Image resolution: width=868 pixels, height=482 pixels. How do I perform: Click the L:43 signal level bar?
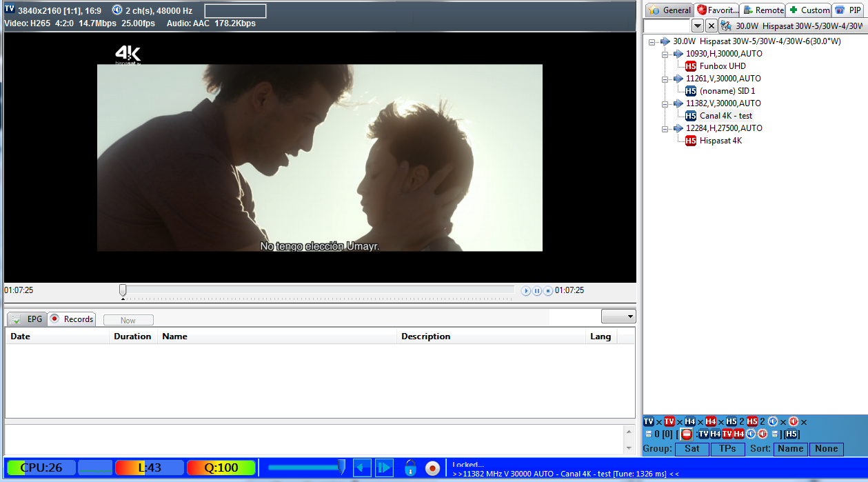point(150,468)
